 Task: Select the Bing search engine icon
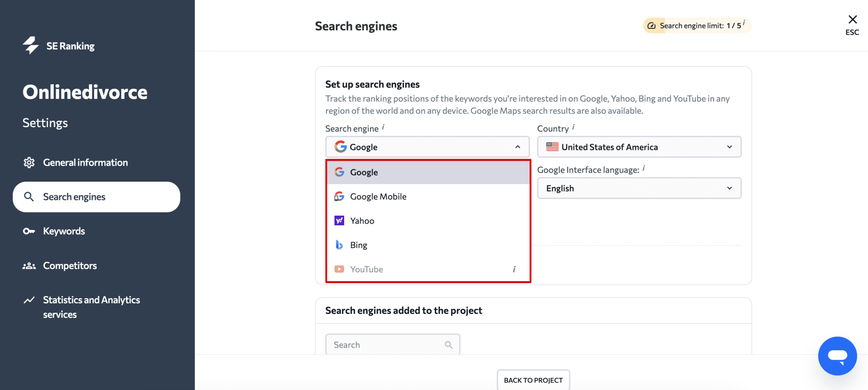coord(339,245)
